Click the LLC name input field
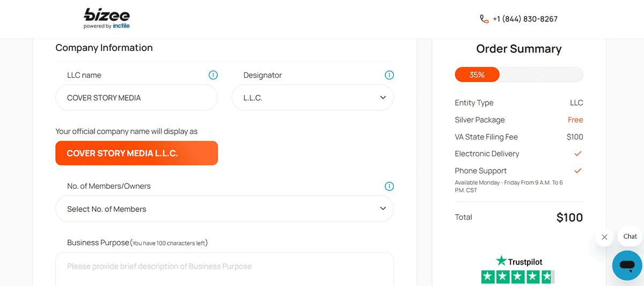 click(136, 98)
